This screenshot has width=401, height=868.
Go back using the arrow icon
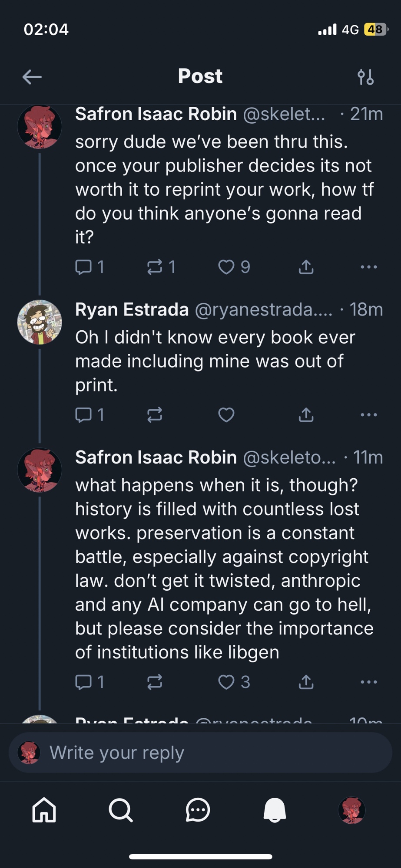point(32,77)
